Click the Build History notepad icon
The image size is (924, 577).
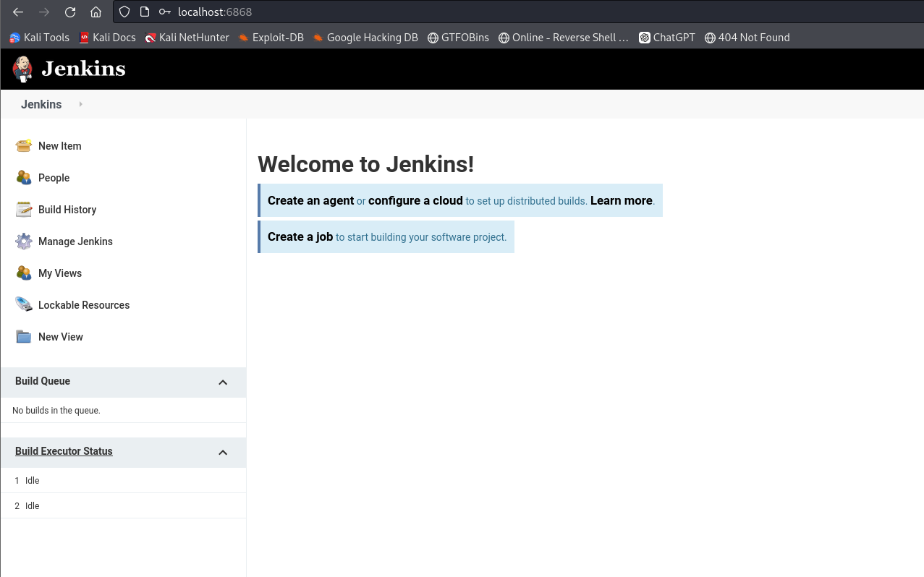(x=24, y=209)
